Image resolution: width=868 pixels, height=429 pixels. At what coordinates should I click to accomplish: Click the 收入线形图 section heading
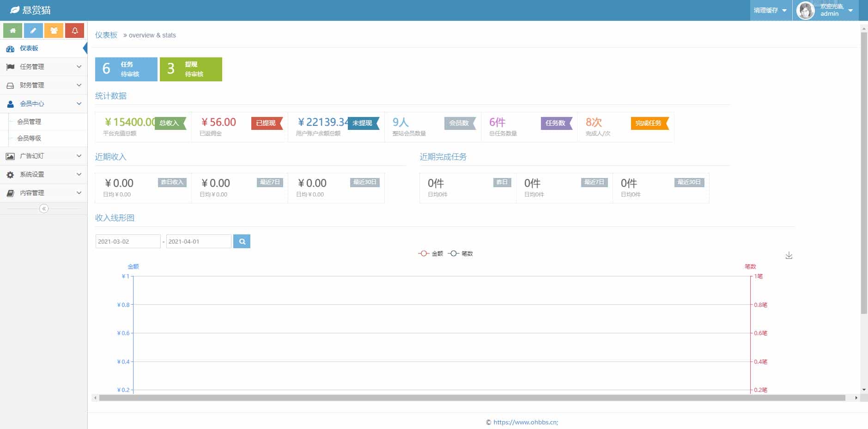[115, 218]
